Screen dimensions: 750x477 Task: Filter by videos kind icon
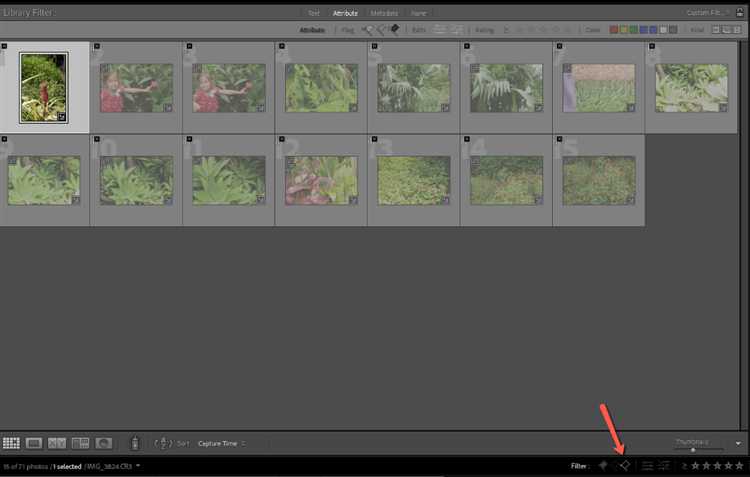737,30
